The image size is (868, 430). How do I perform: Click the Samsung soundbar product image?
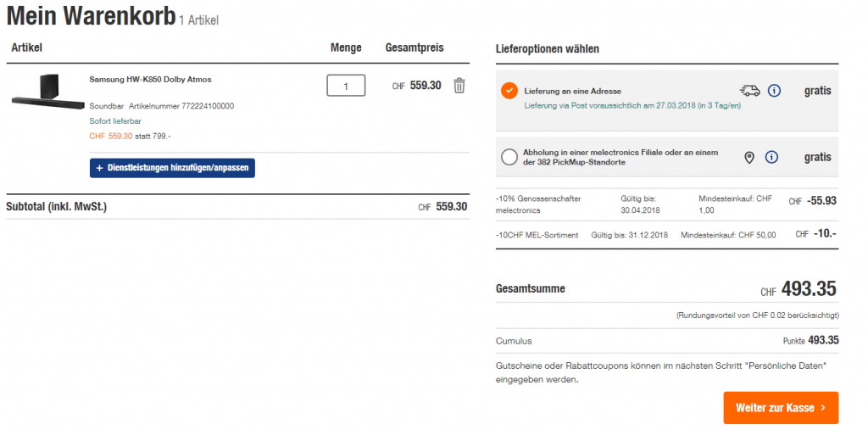click(x=47, y=91)
